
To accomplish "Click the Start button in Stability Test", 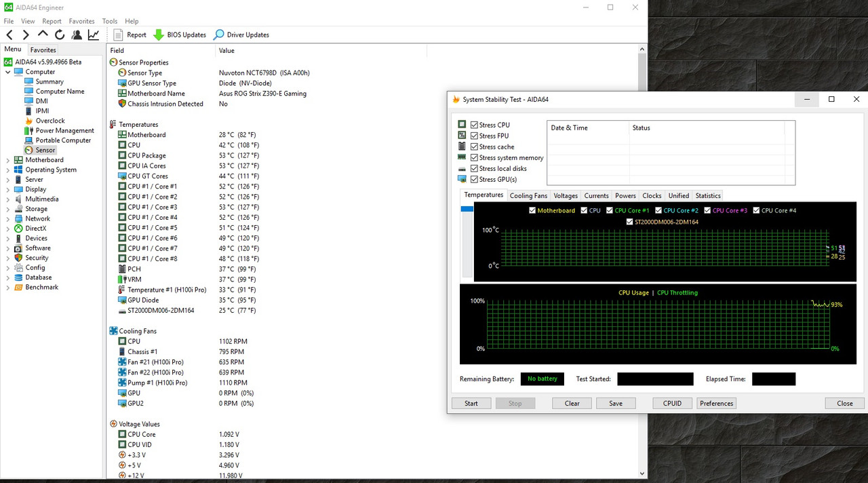I will click(471, 403).
